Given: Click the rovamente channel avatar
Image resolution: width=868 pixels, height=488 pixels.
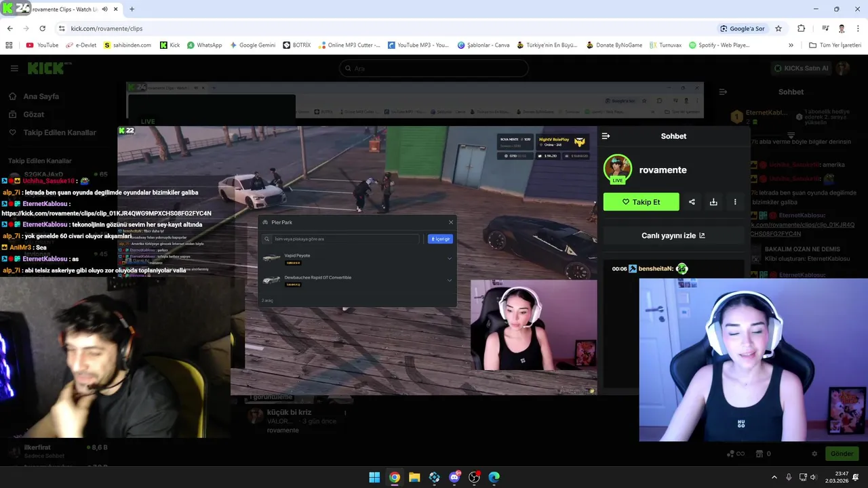Looking at the screenshot, I should pyautogui.click(x=618, y=169).
